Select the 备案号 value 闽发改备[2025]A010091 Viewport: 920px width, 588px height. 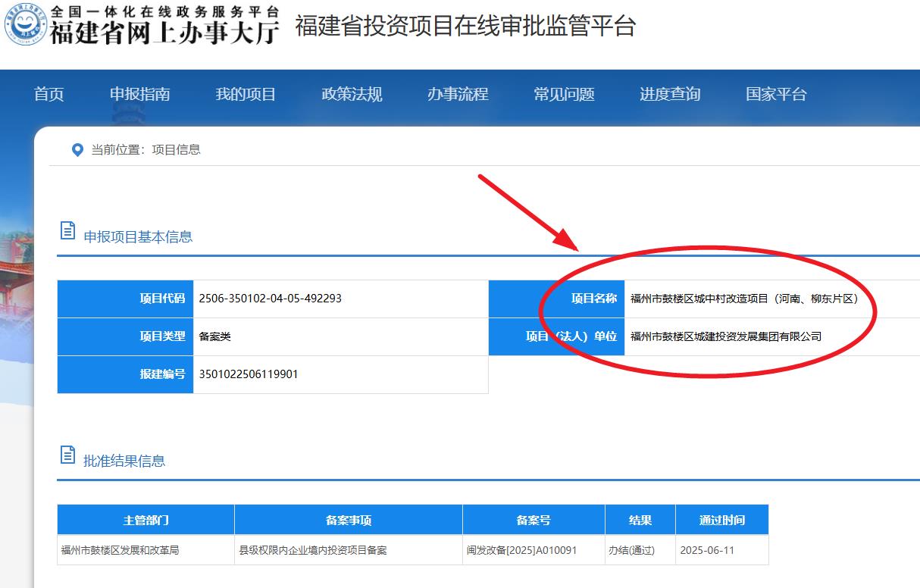coord(522,550)
